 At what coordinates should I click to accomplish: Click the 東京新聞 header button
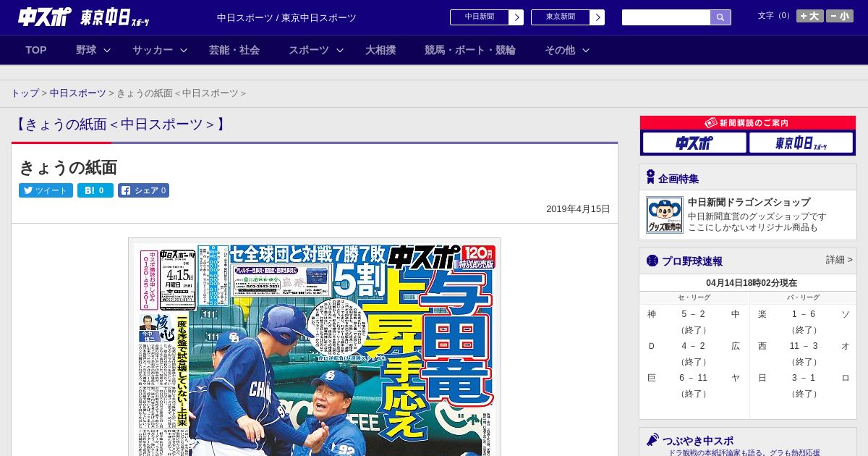(x=561, y=17)
